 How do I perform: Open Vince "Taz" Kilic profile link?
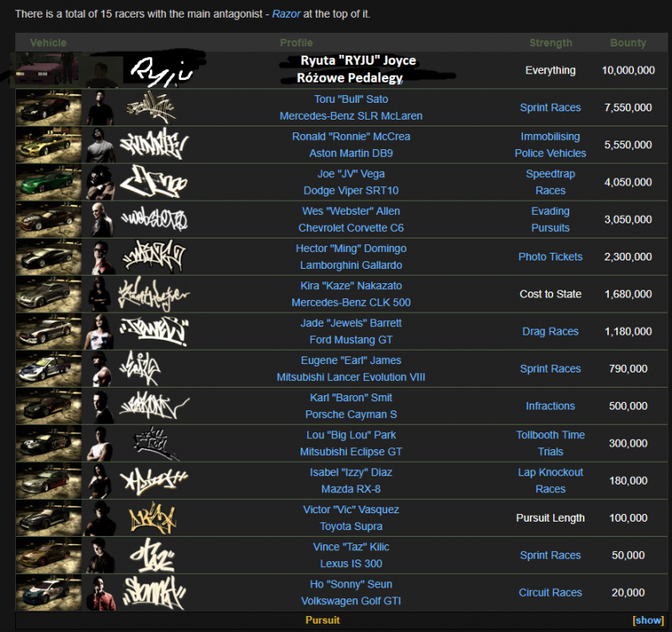[x=351, y=547]
